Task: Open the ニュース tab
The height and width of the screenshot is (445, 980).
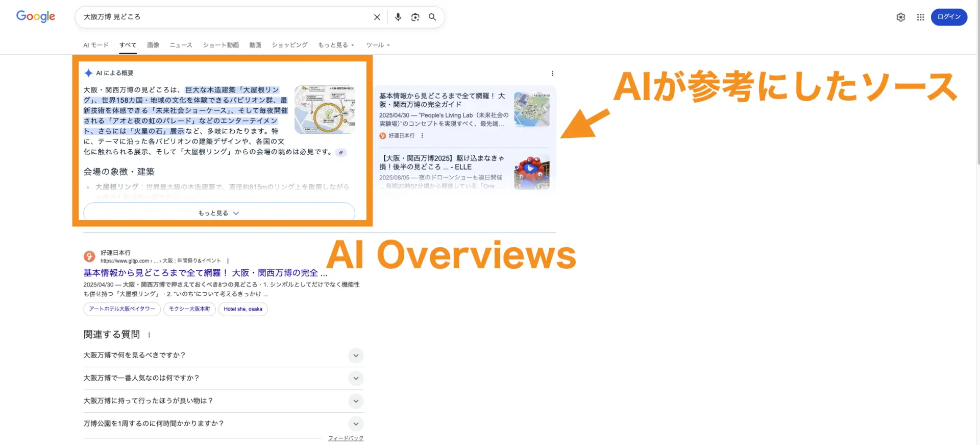Action: (x=181, y=45)
